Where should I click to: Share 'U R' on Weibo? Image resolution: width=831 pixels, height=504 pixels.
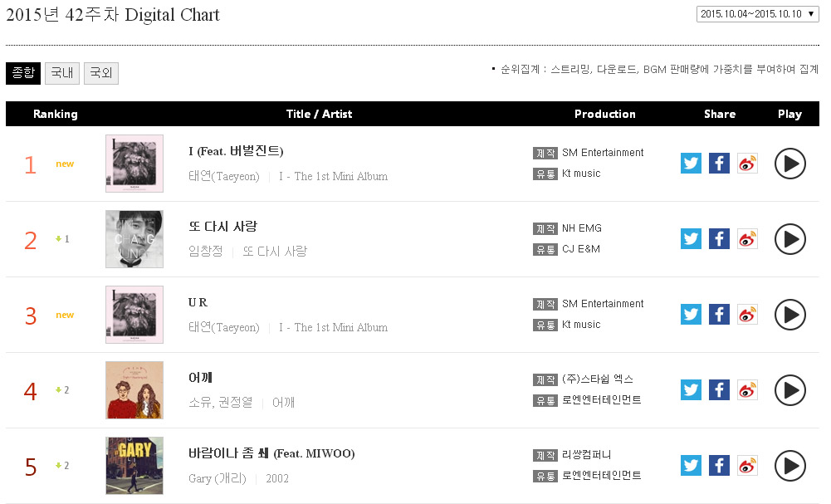(x=747, y=315)
